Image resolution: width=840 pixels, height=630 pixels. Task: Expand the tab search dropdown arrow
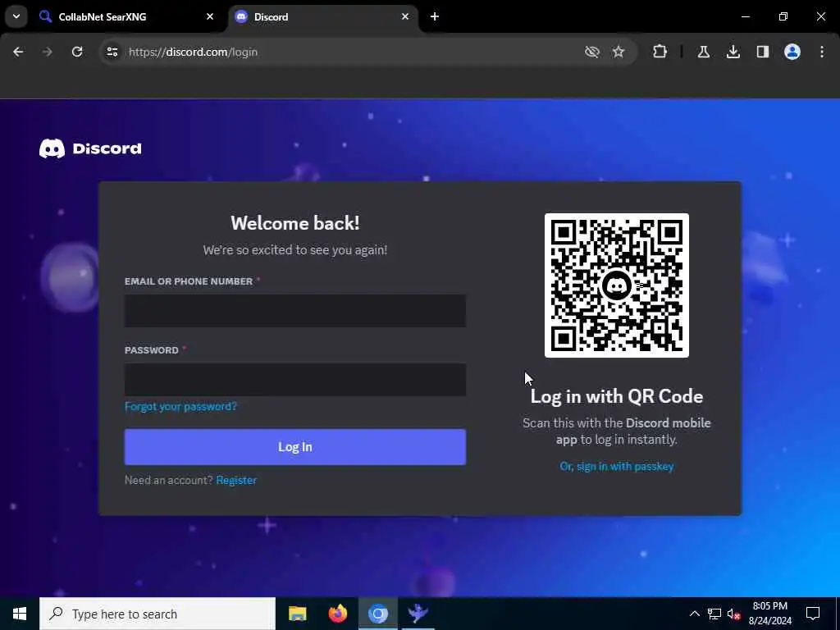[x=16, y=16]
